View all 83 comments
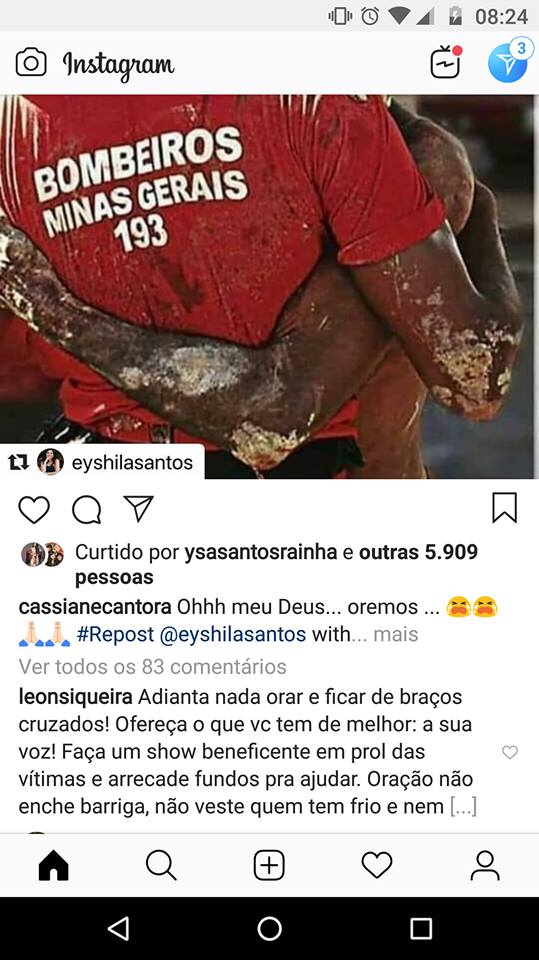Viewport: 539px width, 960px height. pos(153,666)
